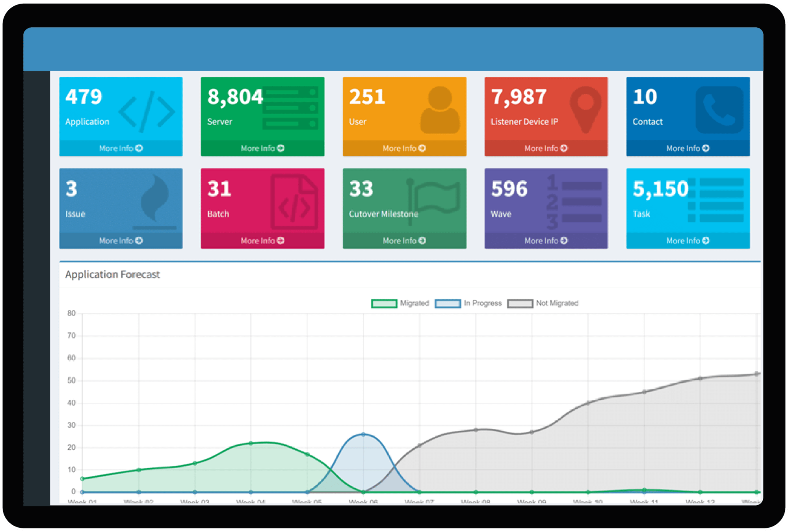Screen dimensions: 788x532
Task: Click the Contact phone icon
Action: [720, 110]
